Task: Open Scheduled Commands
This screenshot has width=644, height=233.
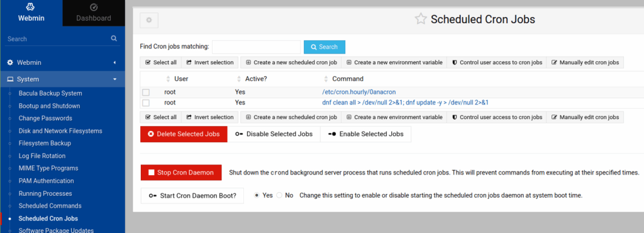Action: [x=50, y=205]
